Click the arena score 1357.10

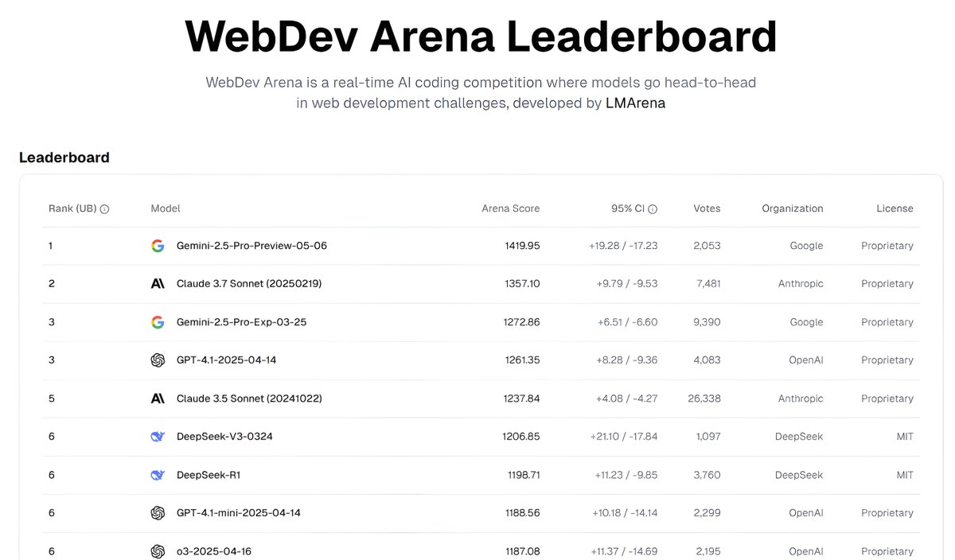tap(523, 284)
